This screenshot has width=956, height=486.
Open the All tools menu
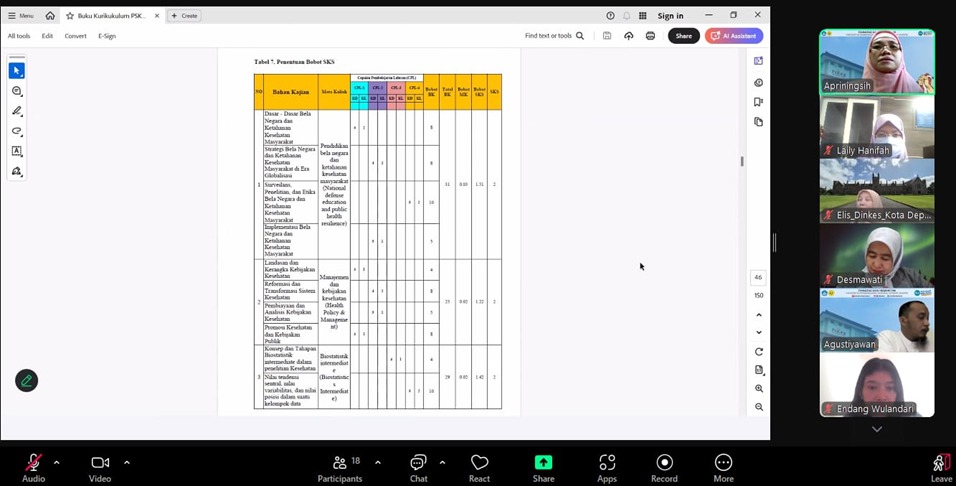(19, 36)
